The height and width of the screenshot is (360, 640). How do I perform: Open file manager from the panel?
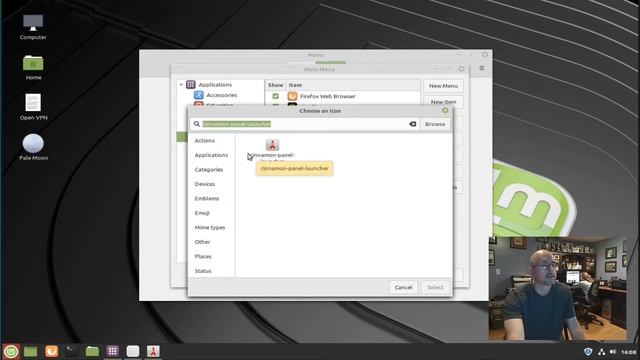92,351
